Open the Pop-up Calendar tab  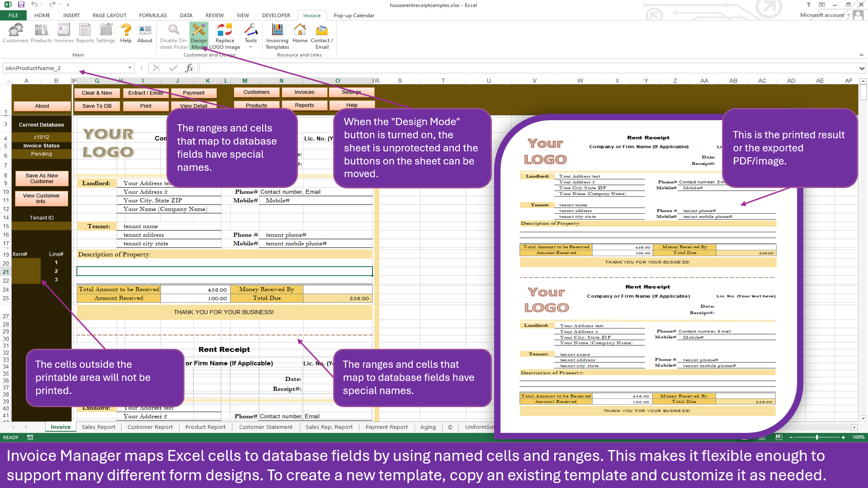(354, 15)
